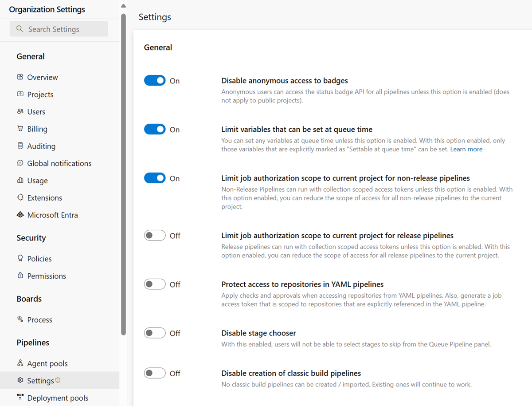Select the Overview icon in the sidebar
Viewport: 532px width, 406px height.
click(x=20, y=77)
